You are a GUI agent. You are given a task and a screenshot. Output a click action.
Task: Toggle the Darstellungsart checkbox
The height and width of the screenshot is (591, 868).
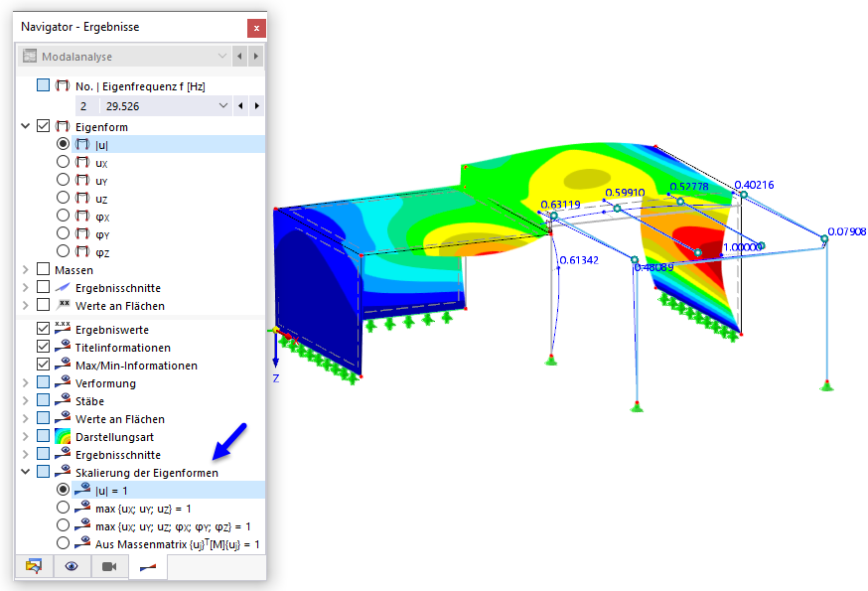43,436
